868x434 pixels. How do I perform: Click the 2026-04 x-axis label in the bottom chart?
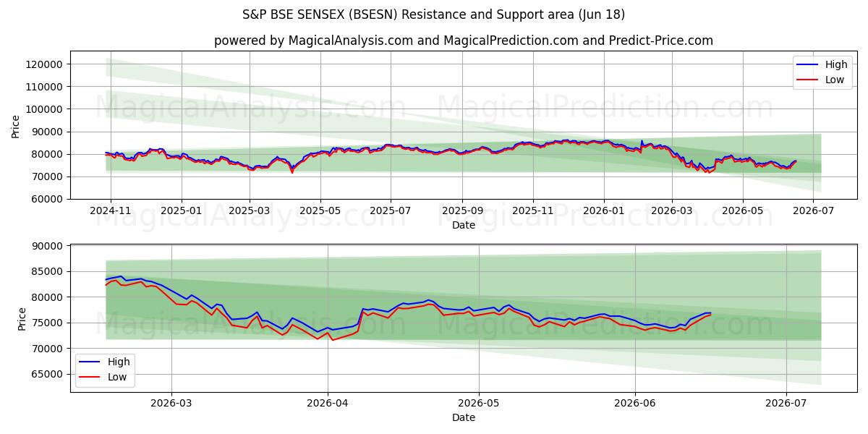click(x=328, y=404)
